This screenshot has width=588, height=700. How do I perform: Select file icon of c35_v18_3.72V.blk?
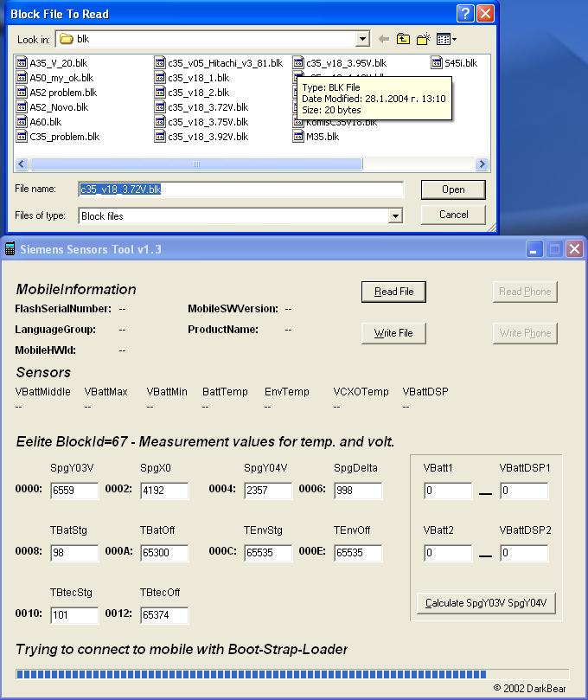tap(160, 107)
